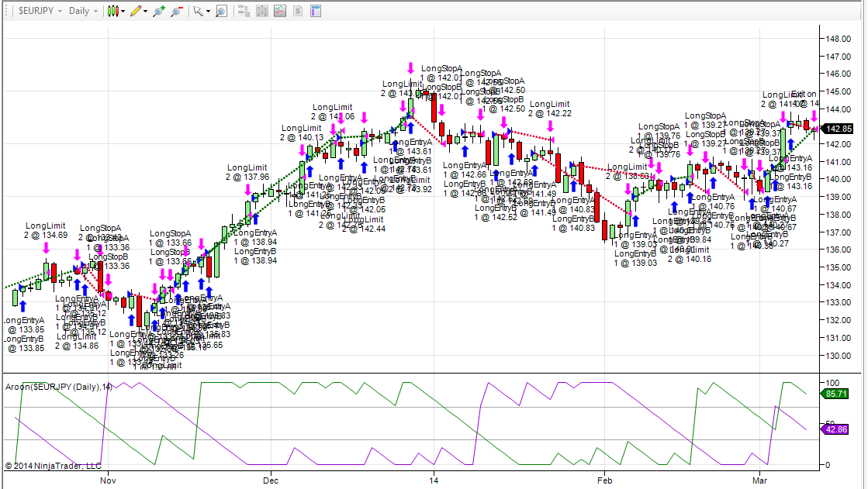The image size is (868, 489).
Task: Click the zoom frame icon
Action: tap(221, 11)
